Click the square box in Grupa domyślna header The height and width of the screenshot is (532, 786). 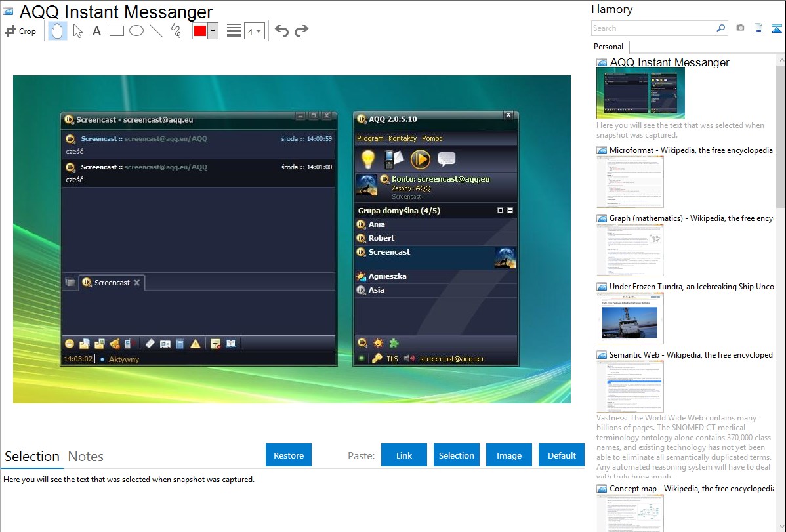(500, 211)
